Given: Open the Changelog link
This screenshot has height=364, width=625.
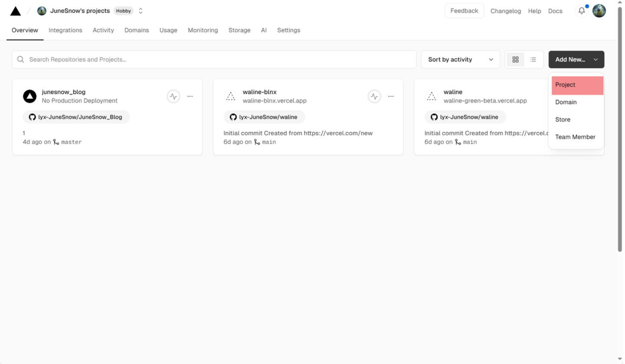Looking at the screenshot, I should point(506,11).
